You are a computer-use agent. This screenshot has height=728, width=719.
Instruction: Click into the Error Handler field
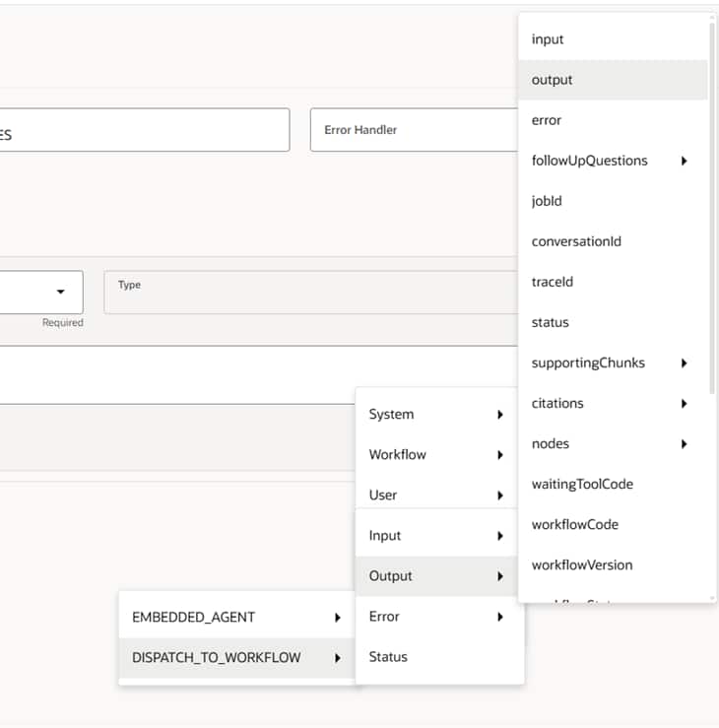pyautogui.click(x=414, y=130)
